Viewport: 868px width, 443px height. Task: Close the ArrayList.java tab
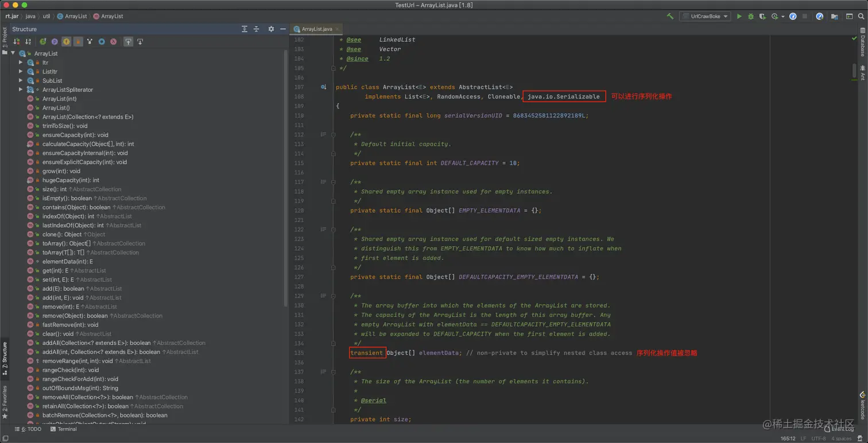pos(338,29)
